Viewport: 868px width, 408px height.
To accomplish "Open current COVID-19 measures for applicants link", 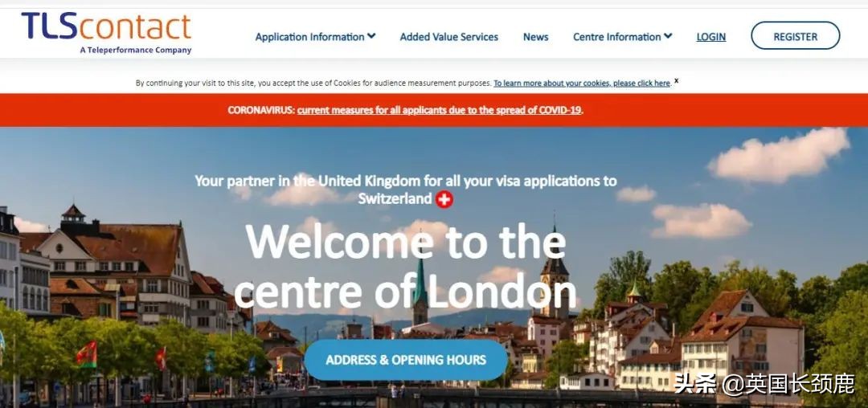I will [440, 110].
